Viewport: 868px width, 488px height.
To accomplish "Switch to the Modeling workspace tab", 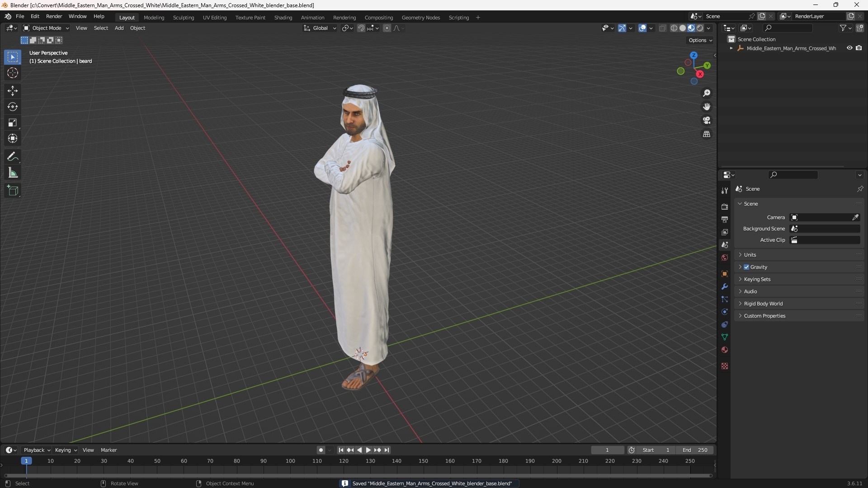I will pos(154,18).
